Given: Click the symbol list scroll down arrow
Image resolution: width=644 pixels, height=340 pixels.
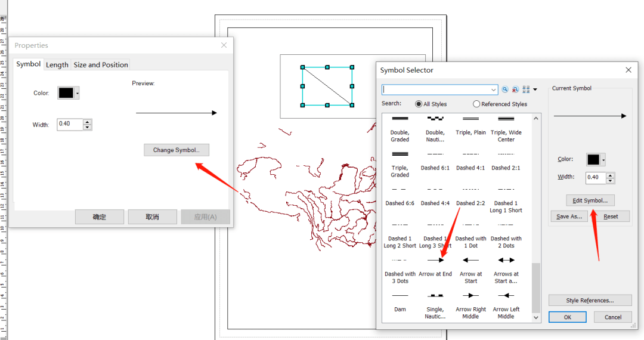Looking at the screenshot, I should (x=535, y=317).
